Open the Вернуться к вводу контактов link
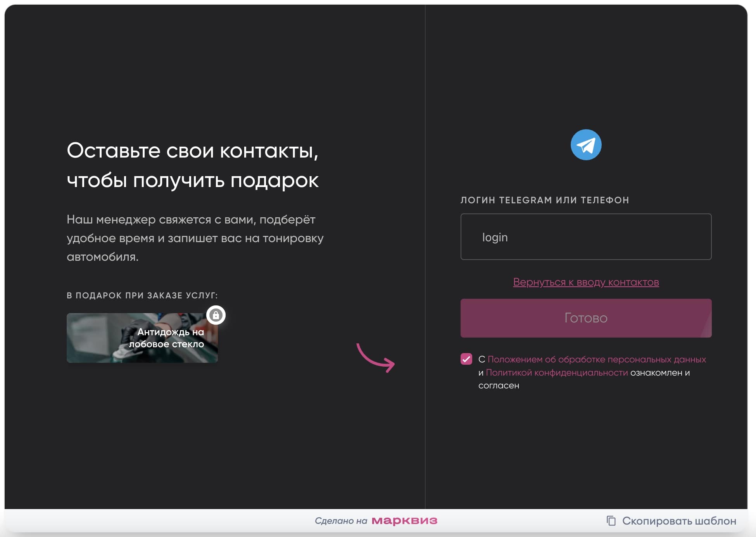Screen dimensions: 756x537 point(585,282)
